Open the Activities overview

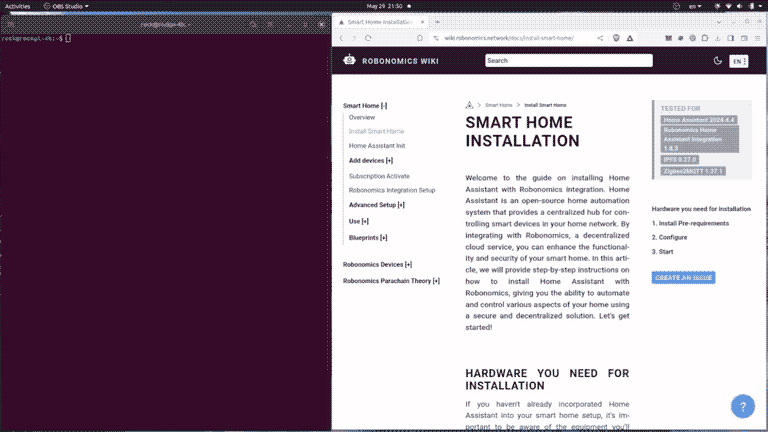(x=18, y=6)
